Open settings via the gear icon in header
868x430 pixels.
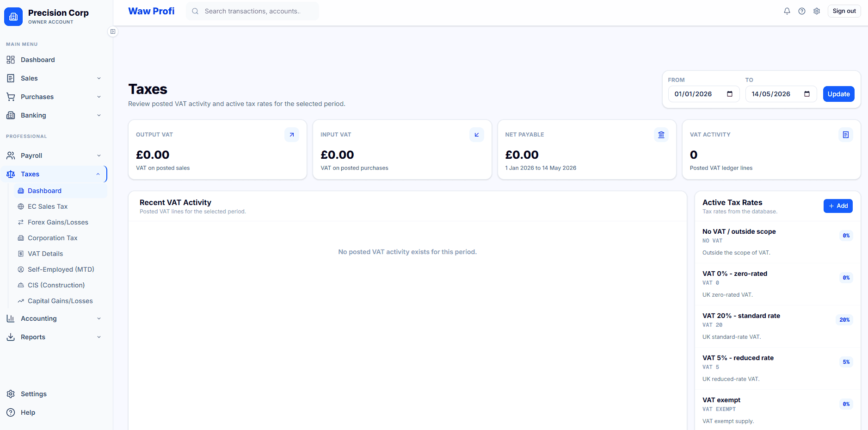point(817,11)
